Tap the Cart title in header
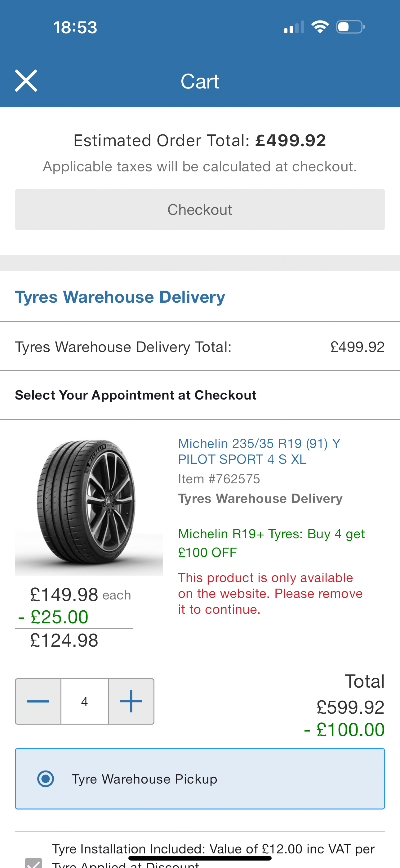 click(200, 81)
